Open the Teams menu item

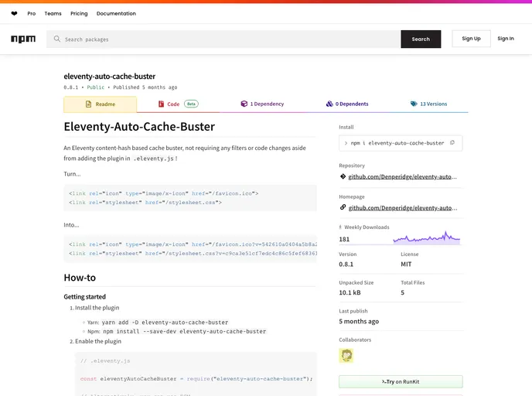(x=53, y=14)
